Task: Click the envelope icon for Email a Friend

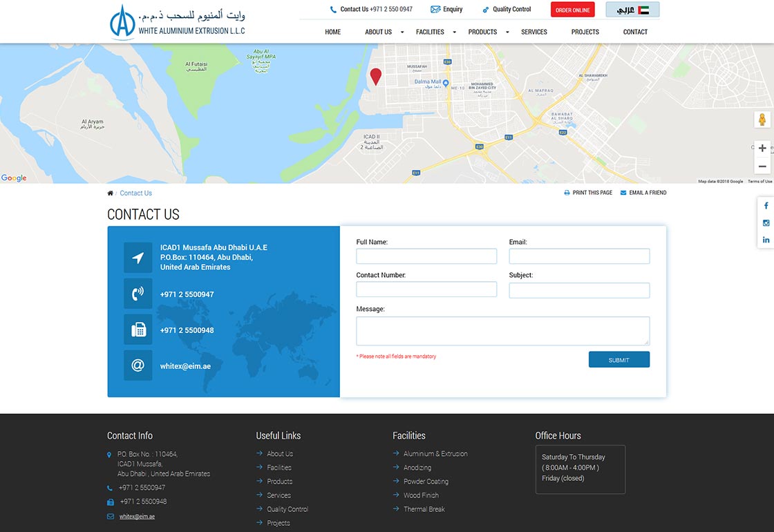Action: [623, 193]
